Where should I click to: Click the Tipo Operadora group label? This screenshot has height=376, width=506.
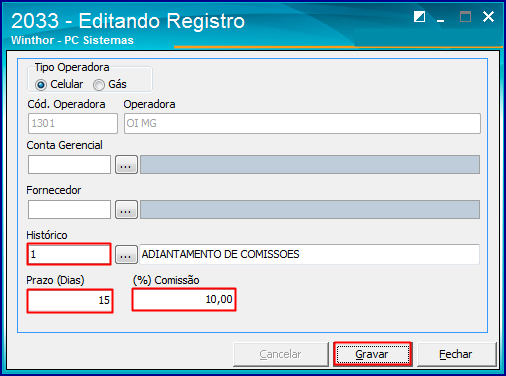72,67
